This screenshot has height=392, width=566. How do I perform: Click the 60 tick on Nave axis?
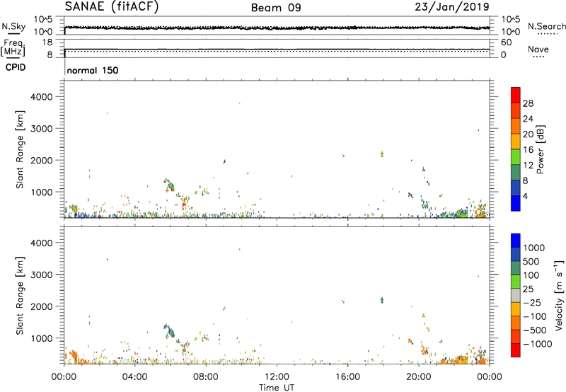click(x=507, y=42)
